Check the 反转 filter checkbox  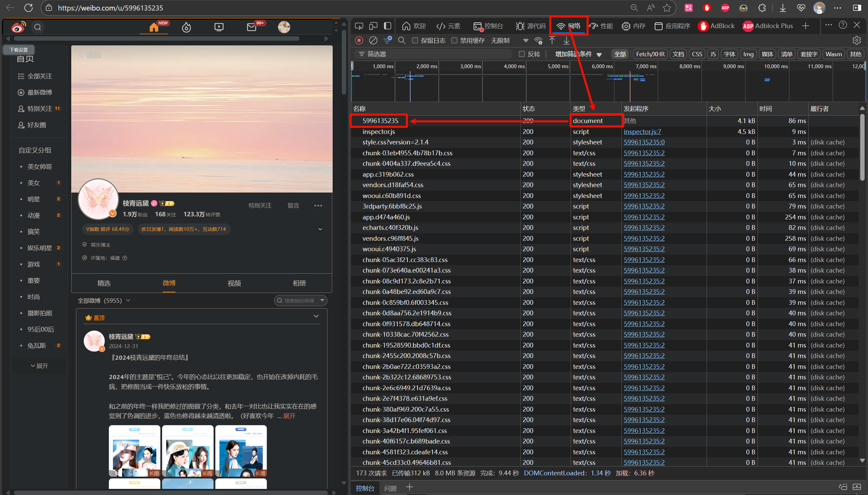pyautogui.click(x=521, y=54)
